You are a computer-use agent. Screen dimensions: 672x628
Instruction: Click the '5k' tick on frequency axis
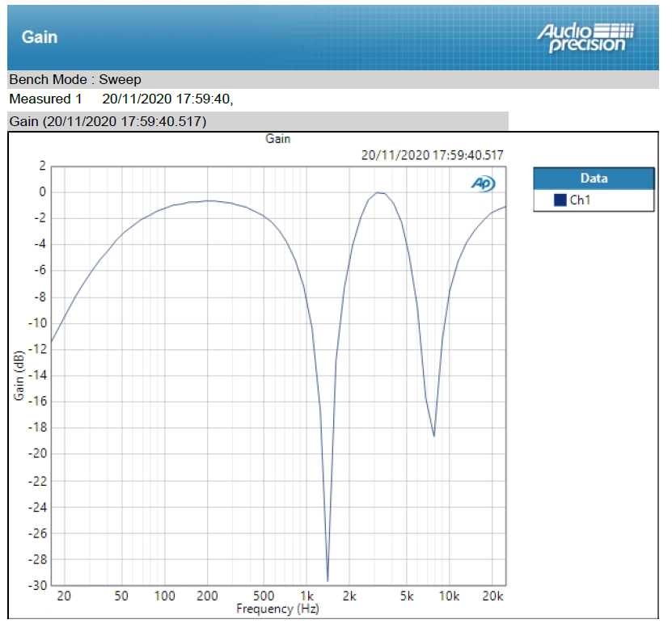407,596
